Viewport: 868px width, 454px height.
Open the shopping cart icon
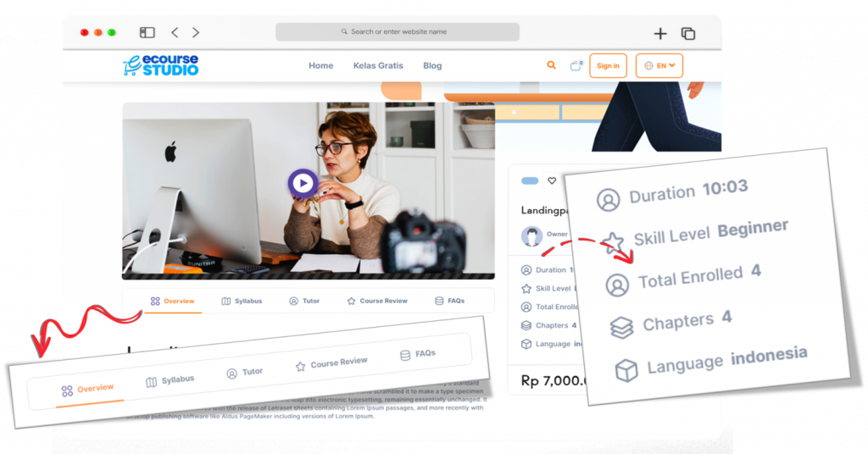tap(576, 65)
